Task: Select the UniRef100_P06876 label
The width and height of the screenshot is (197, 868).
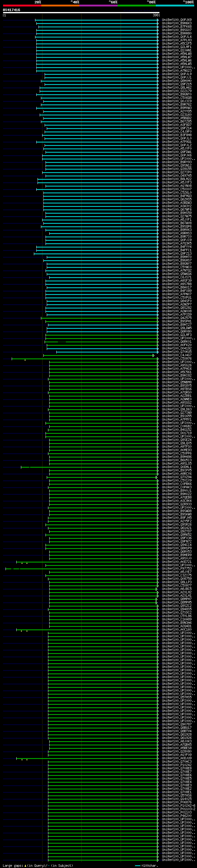Action: (177, 802)
